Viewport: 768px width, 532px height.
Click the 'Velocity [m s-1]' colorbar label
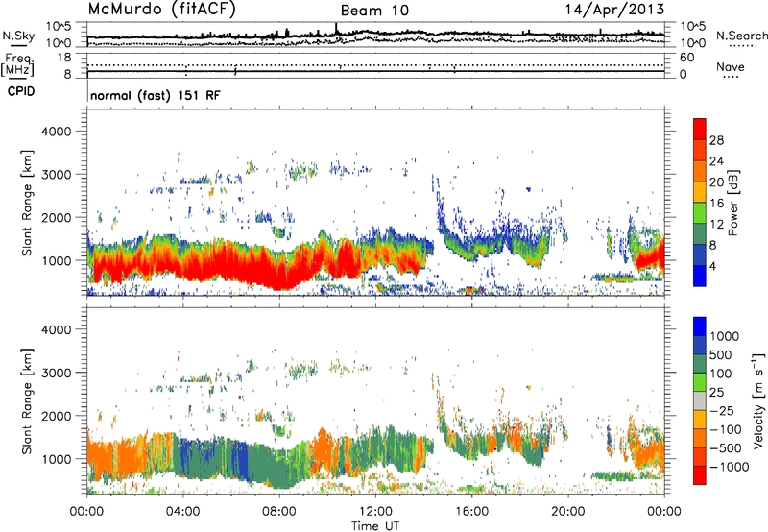click(x=758, y=400)
